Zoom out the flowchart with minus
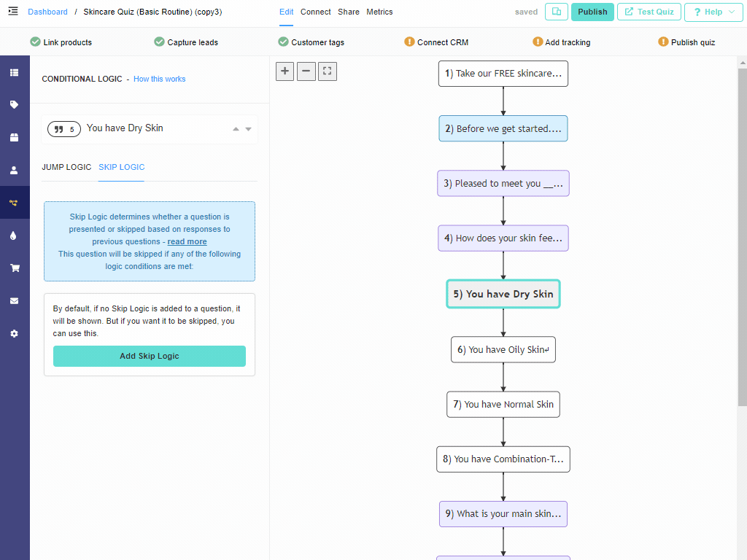Viewport: 747px width, 560px height. (x=306, y=71)
